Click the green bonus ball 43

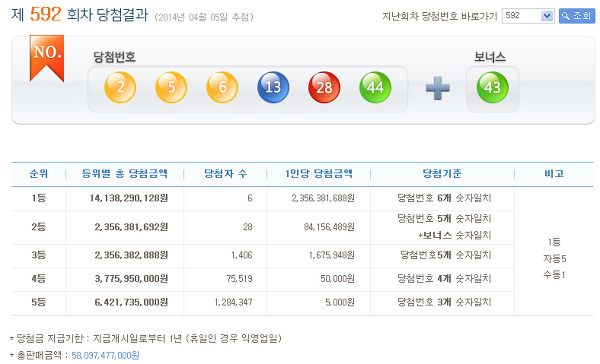[492, 87]
